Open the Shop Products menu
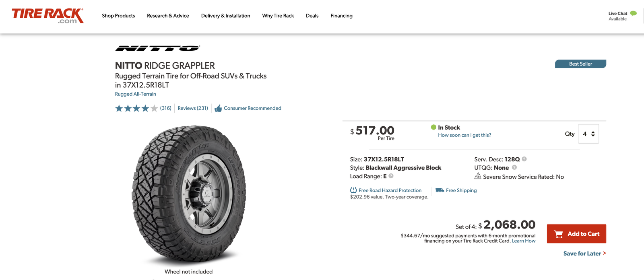Viewport: 644px width, 280px height. pos(118,16)
